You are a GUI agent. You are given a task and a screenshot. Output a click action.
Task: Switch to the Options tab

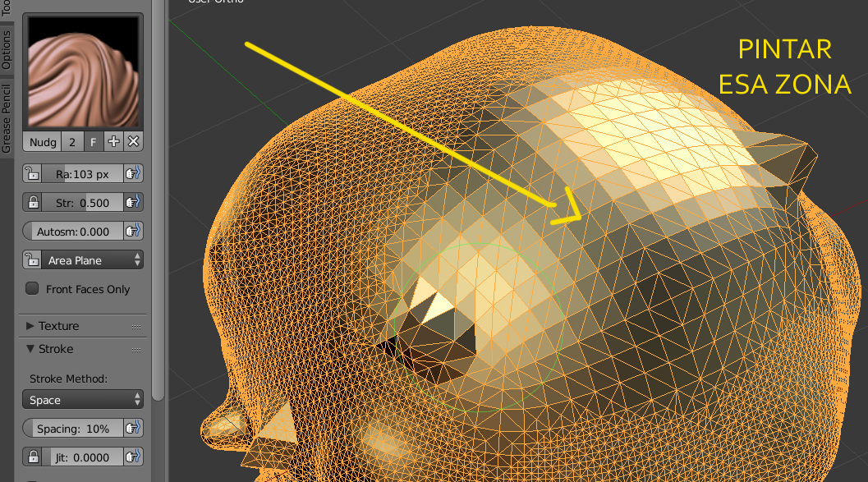(x=6, y=50)
